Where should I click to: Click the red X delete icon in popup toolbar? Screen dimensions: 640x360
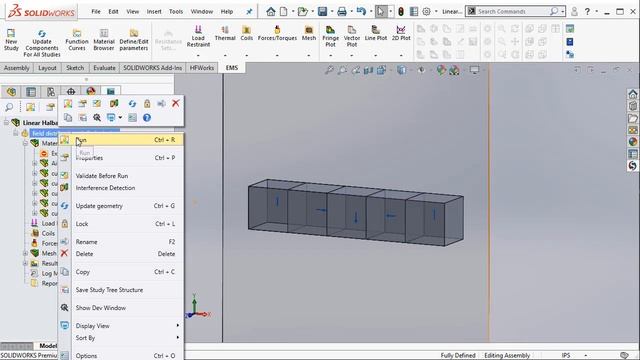[x=176, y=103]
